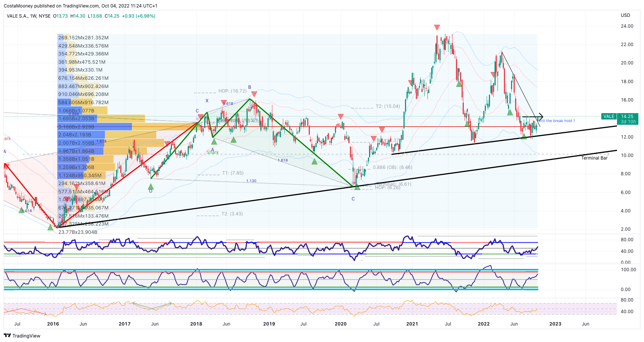Click the TradingView logo at bottom left
The height and width of the screenshot is (342, 644).
22,336
